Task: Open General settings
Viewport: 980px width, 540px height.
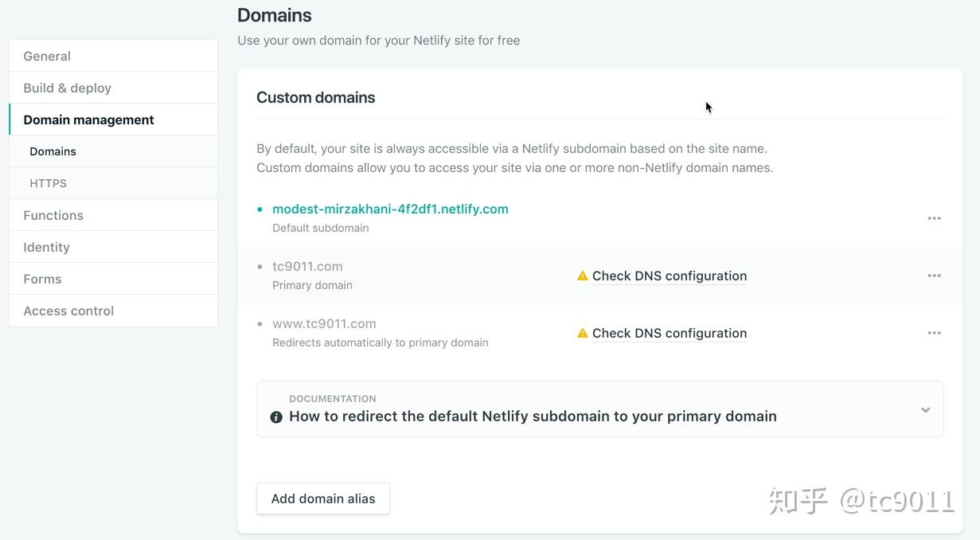Action: 46,55
